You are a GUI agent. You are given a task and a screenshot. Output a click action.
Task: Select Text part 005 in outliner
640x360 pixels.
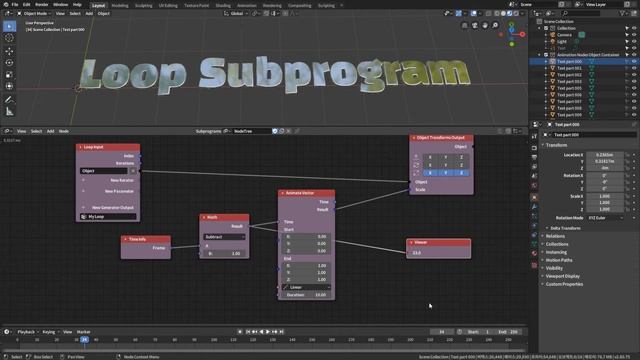(569, 88)
